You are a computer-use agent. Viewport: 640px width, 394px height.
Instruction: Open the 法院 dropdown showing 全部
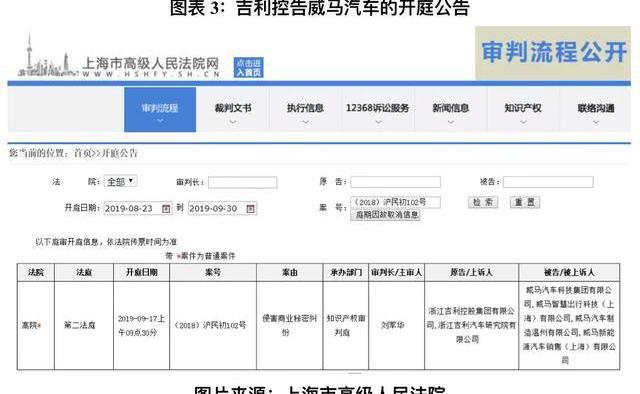click(120, 181)
